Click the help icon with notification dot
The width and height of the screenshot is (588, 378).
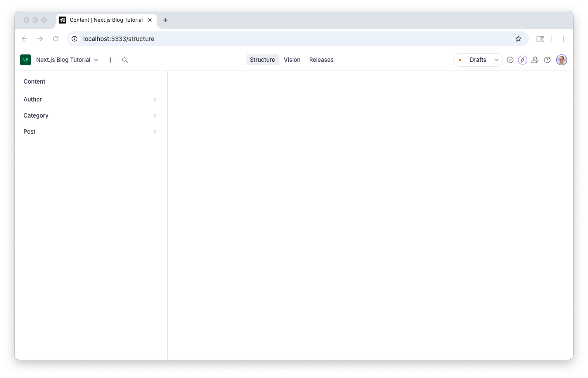pyautogui.click(x=547, y=60)
